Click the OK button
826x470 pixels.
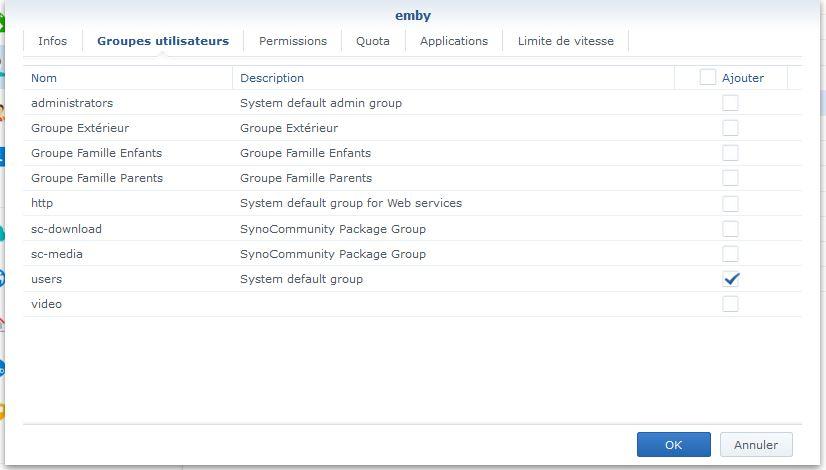pyautogui.click(x=673, y=445)
